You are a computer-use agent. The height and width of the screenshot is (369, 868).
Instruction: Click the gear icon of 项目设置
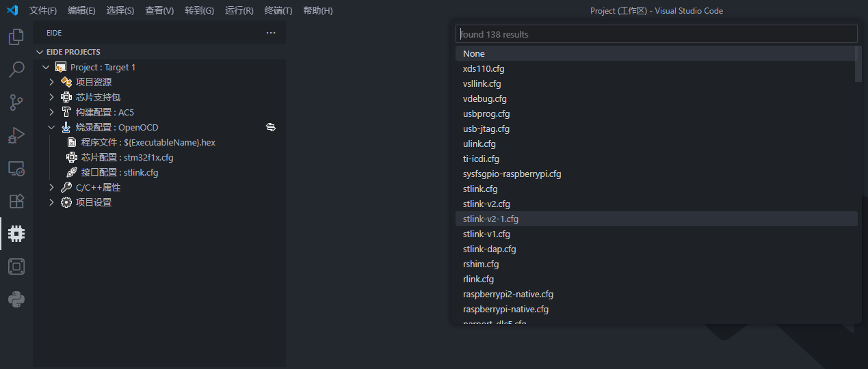(66, 202)
